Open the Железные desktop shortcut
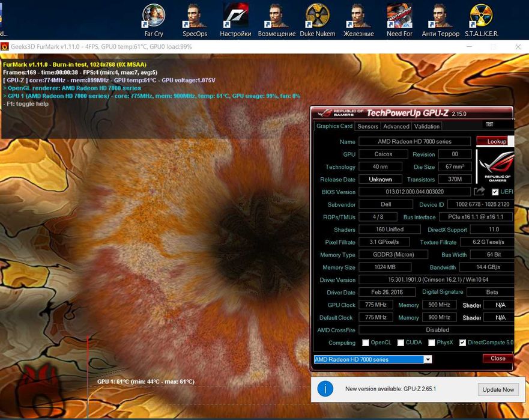 tap(358, 20)
